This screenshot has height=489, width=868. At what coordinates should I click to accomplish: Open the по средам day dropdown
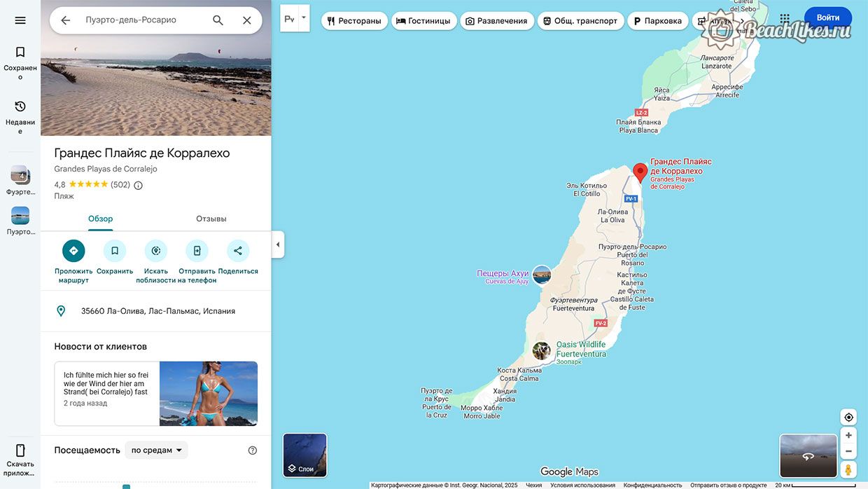(x=157, y=450)
